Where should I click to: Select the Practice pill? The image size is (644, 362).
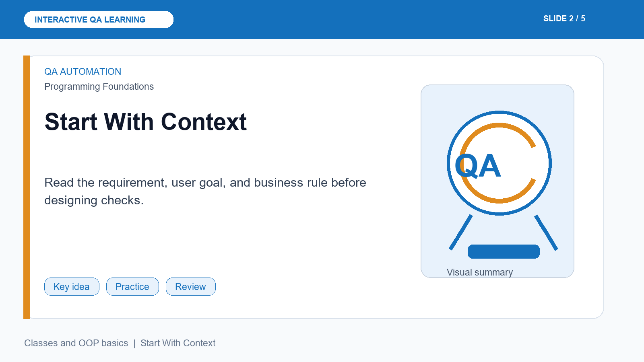(132, 286)
